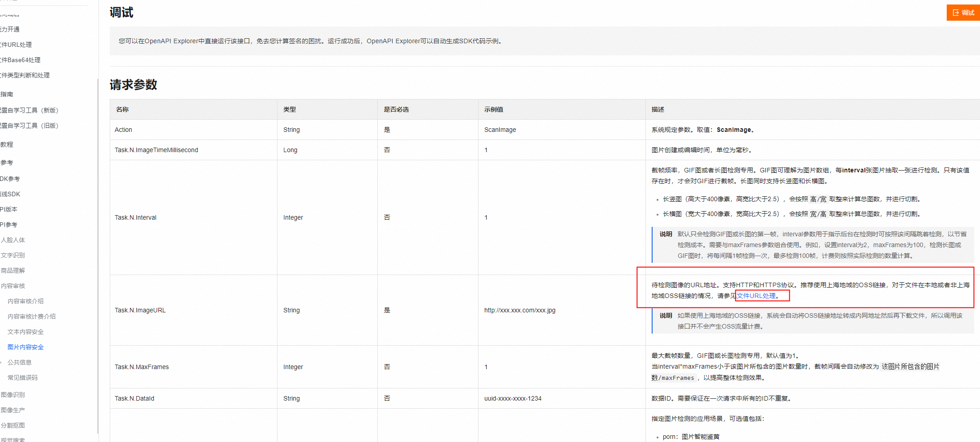Expand 商品理解 sidebar section

[x=13, y=271]
